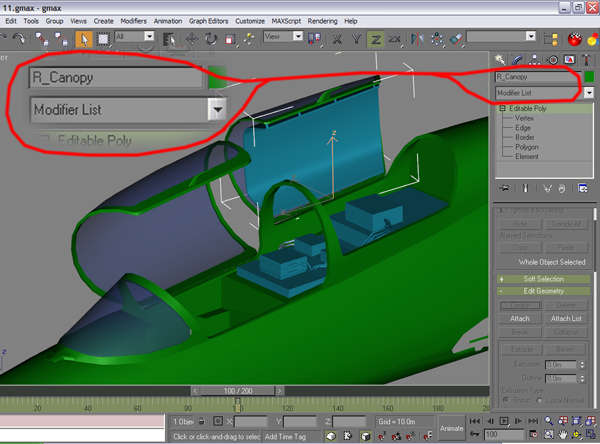
Task: Jump to the start frame
Action: coord(475,421)
